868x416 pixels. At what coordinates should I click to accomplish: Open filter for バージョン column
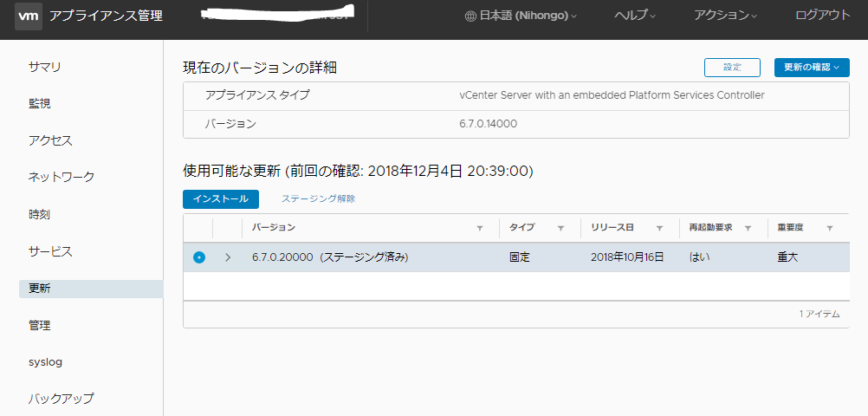pyautogui.click(x=480, y=228)
